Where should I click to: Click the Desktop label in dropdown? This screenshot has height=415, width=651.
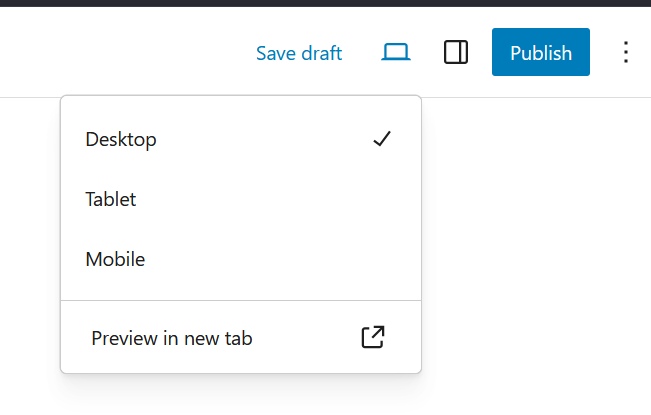121,139
